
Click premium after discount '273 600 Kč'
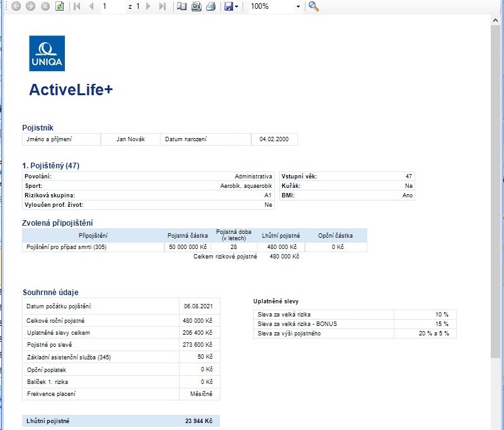tap(197, 344)
